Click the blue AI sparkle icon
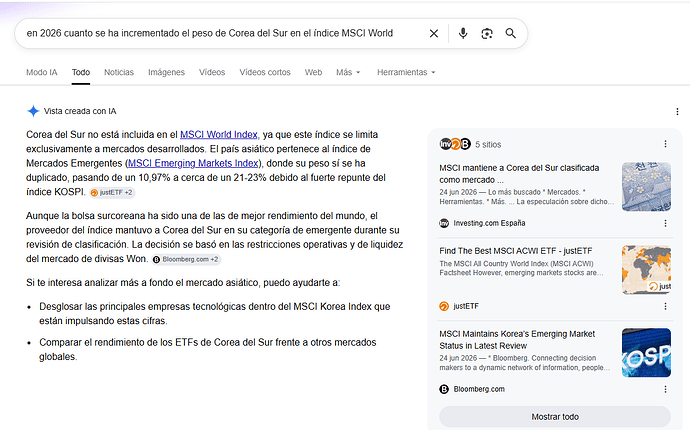This screenshot has height=430, width=690. 33,111
